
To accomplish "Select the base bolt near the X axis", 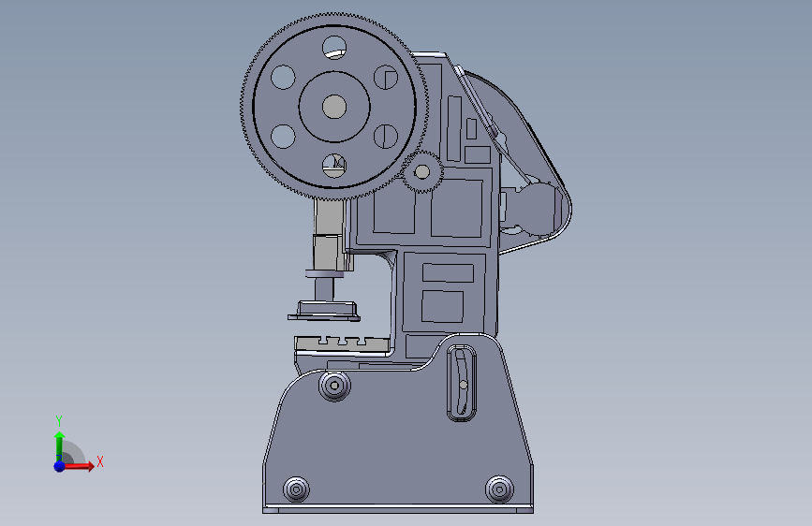I will 296,489.
